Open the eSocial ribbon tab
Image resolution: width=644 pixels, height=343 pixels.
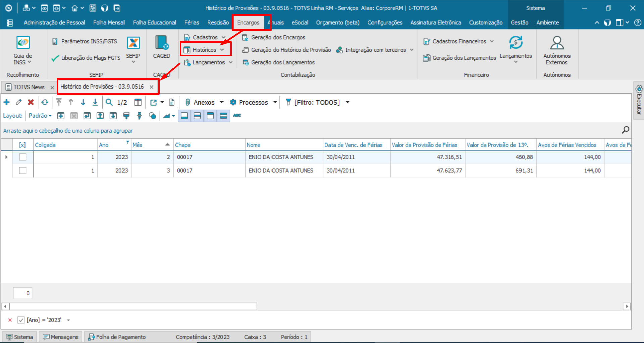click(x=300, y=23)
